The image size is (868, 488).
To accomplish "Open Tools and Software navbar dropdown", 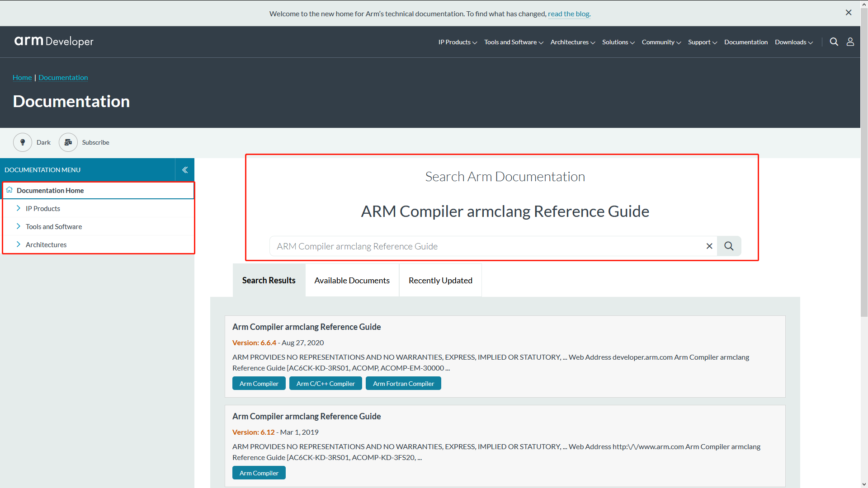I will (x=514, y=42).
